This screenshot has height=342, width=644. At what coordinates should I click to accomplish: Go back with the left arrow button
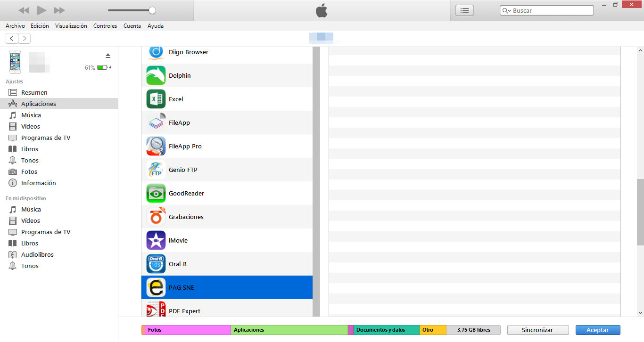(12, 39)
